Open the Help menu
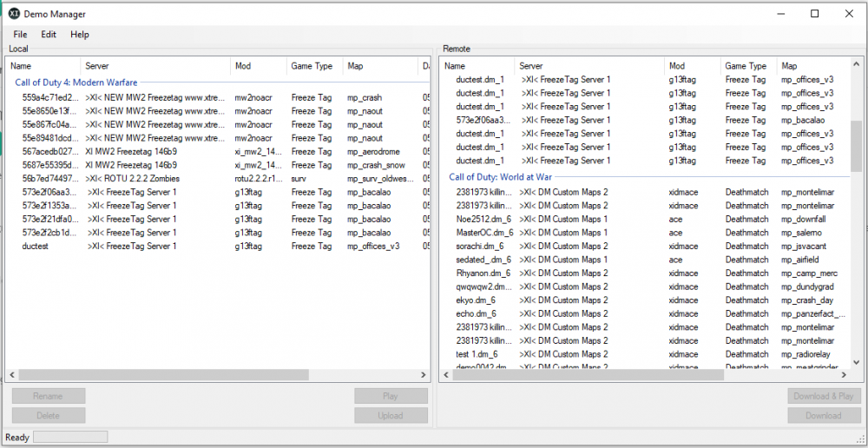Screen dimensions: 868x448 [x=80, y=35]
